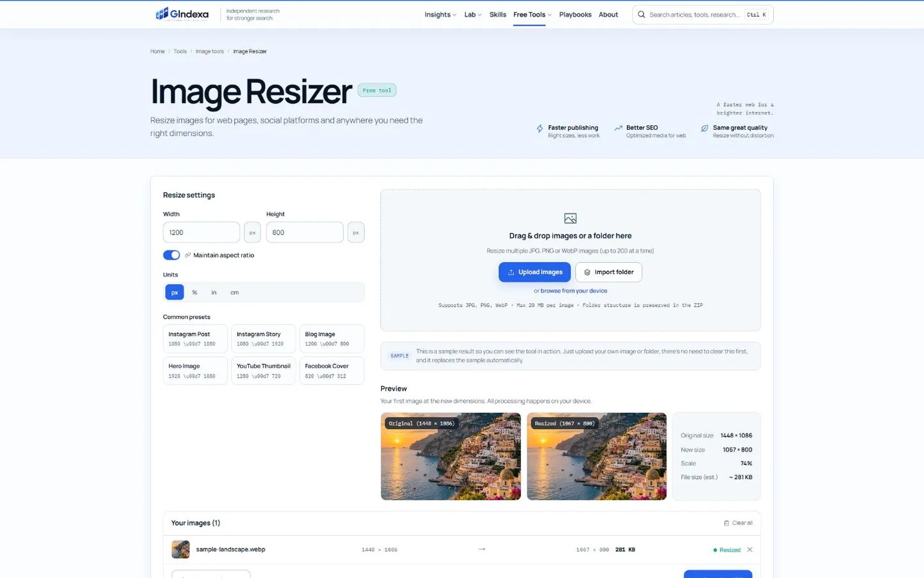The width and height of the screenshot is (924, 578).
Task: Expand the Lab menu
Action: (x=473, y=14)
